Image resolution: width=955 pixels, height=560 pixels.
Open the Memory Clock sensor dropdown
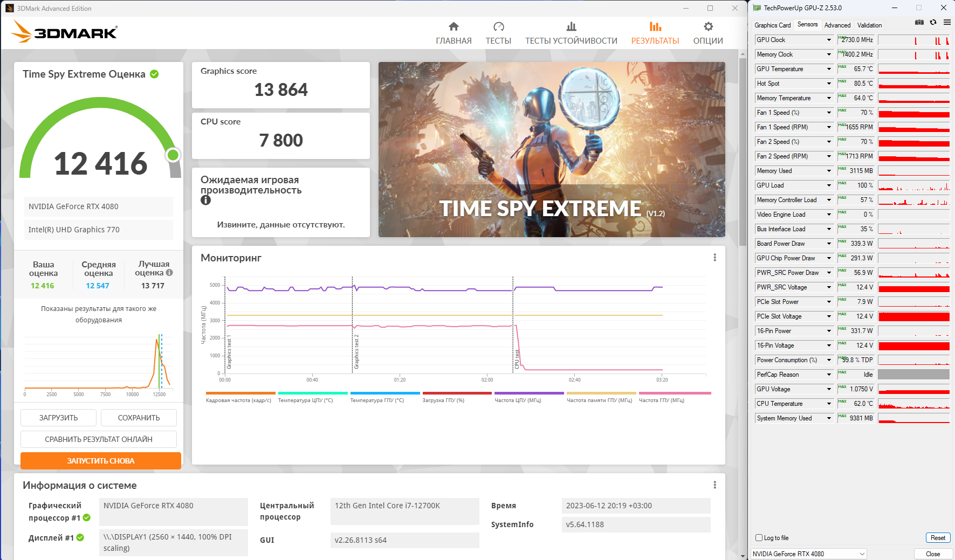click(x=829, y=54)
